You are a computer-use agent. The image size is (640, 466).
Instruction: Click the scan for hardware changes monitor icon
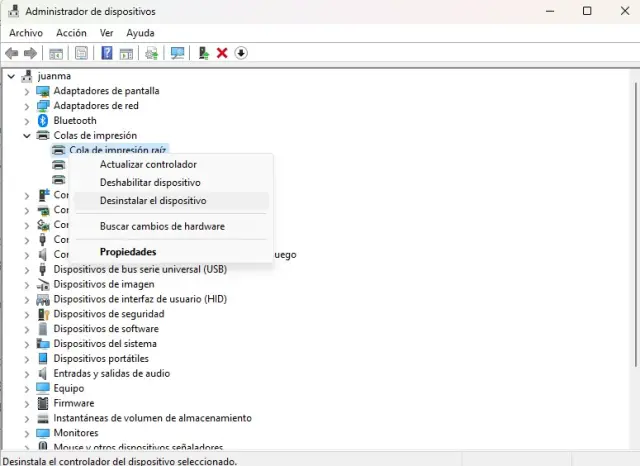pos(178,53)
